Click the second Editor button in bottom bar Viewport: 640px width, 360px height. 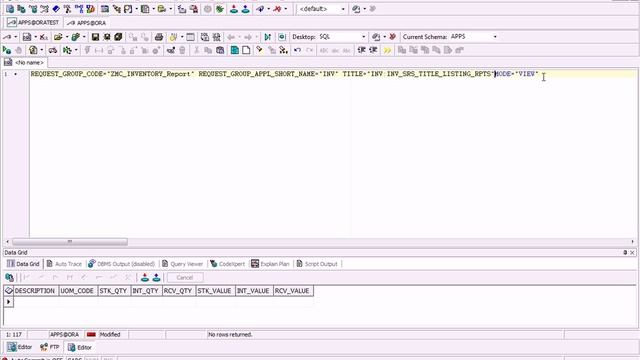80,347
